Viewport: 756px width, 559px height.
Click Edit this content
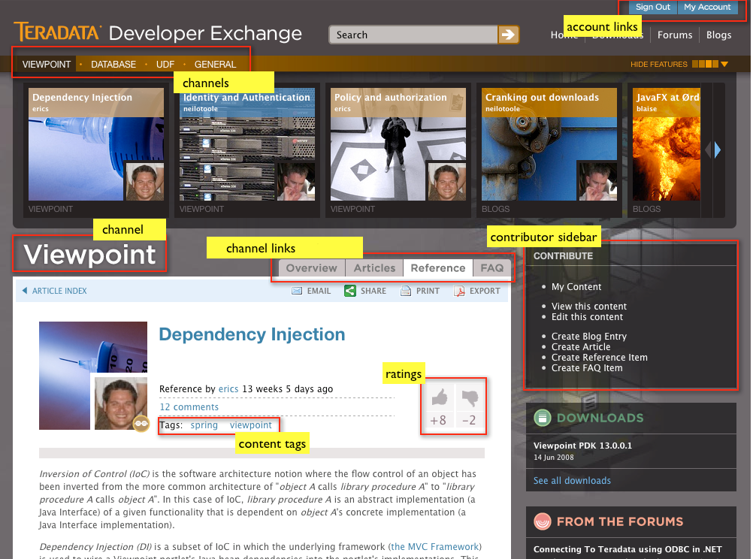tap(587, 316)
